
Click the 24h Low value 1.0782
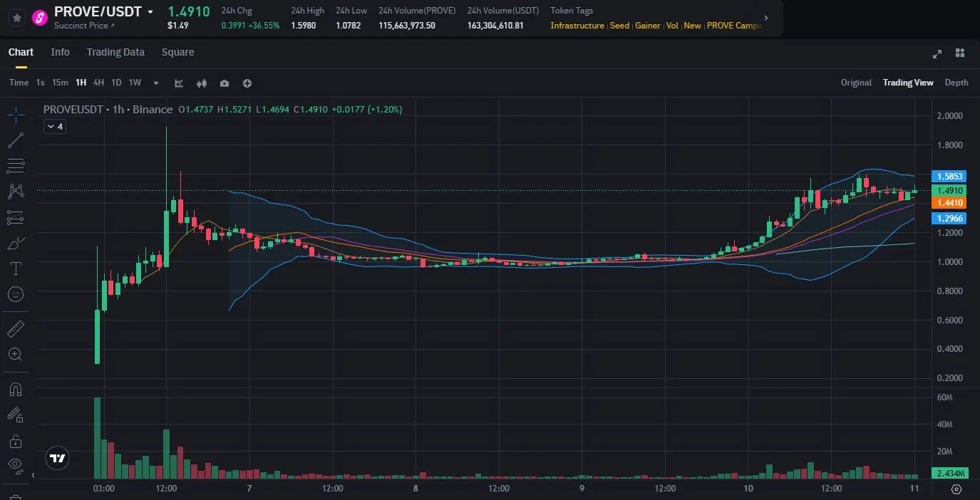[349, 26]
